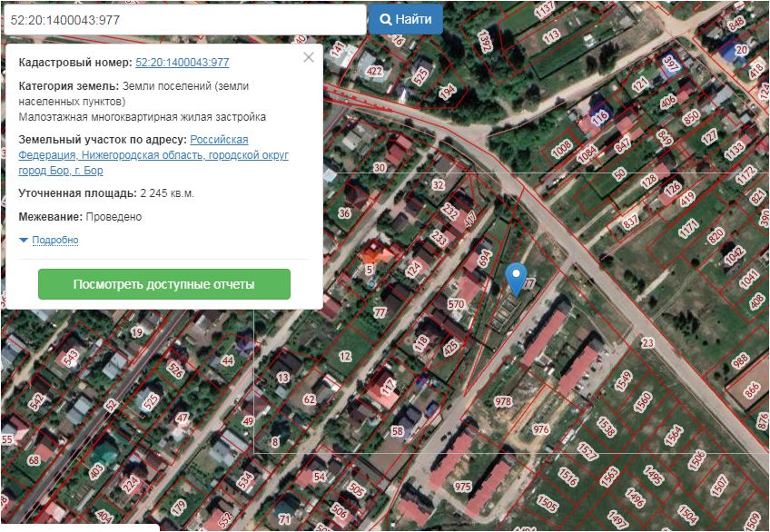The width and height of the screenshot is (770, 532).
Task: Open cadastral number link 52:20:1400043:977
Action: pyautogui.click(x=182, y=63)
